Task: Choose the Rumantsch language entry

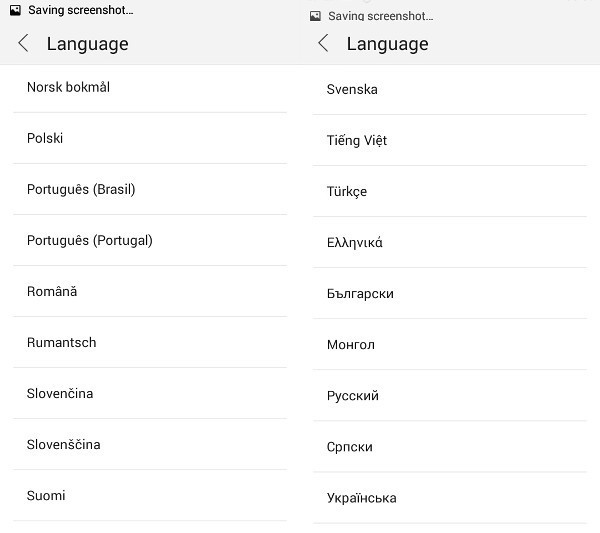Action: (62, 342)
